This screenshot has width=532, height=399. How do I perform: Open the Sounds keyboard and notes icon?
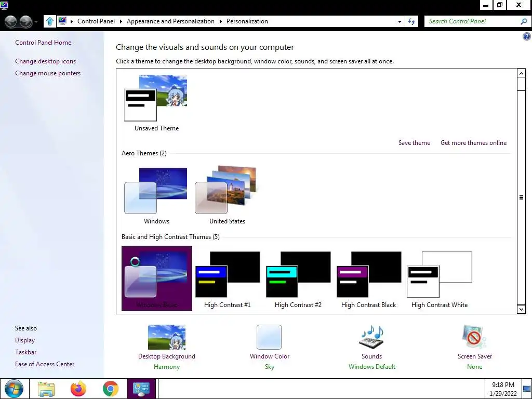pos(371,337)
